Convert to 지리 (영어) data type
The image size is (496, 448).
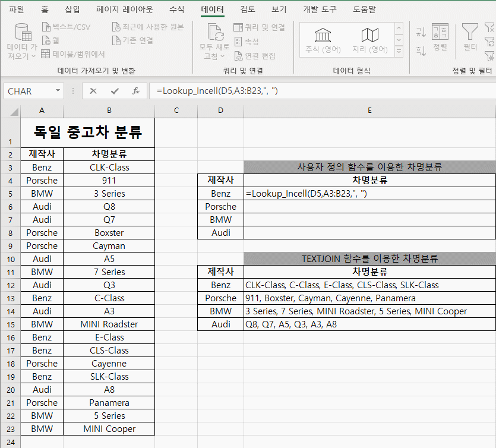tap(370, 40)
